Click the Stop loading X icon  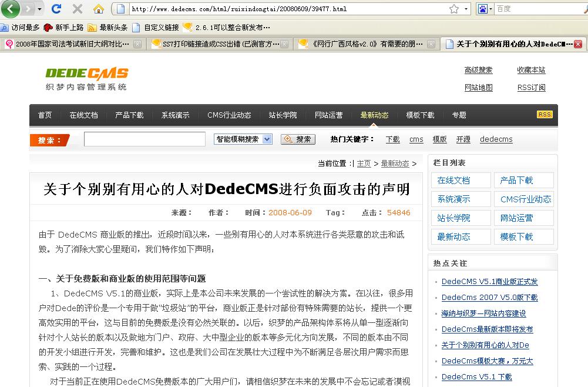coord(78,9)
